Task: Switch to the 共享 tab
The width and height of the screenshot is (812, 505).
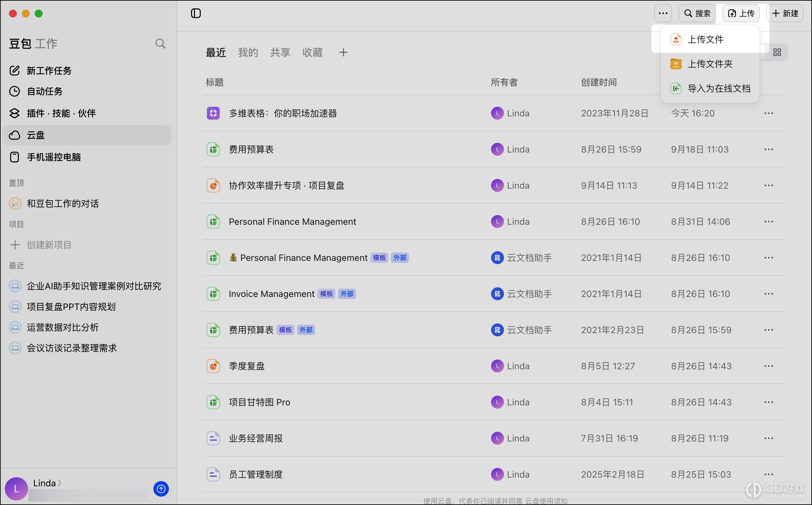Action: click(280, 53)
